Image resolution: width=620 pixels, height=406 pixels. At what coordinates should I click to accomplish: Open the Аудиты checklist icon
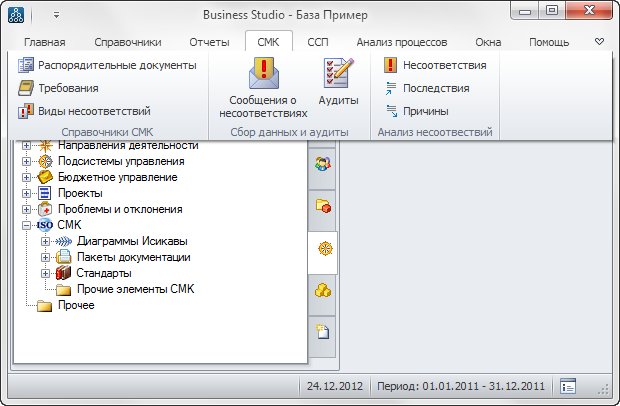point(338,73)
